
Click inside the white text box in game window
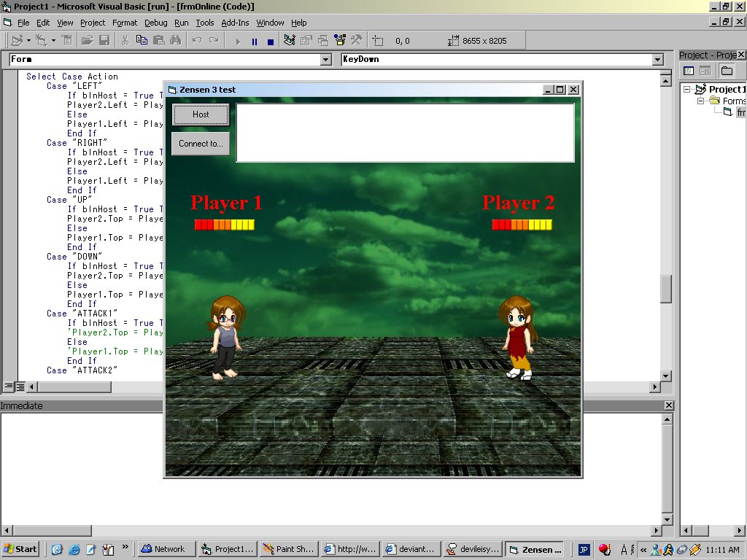405,133
